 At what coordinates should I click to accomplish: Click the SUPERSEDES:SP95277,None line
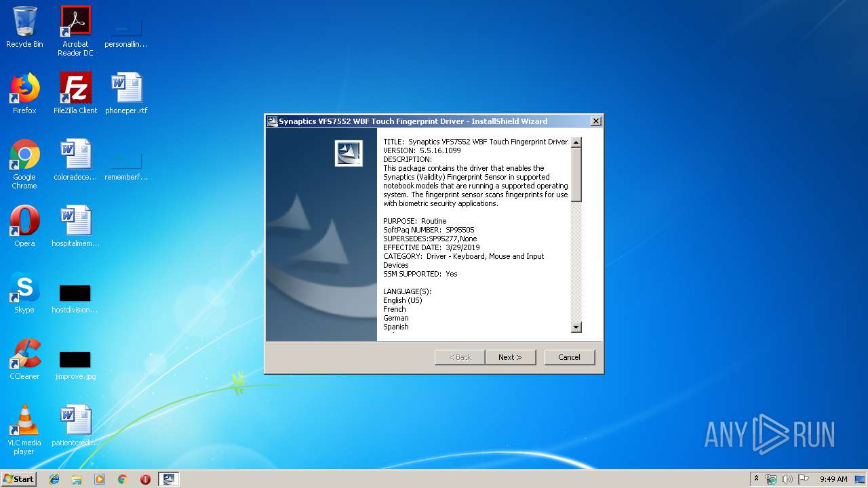(430, 239)
